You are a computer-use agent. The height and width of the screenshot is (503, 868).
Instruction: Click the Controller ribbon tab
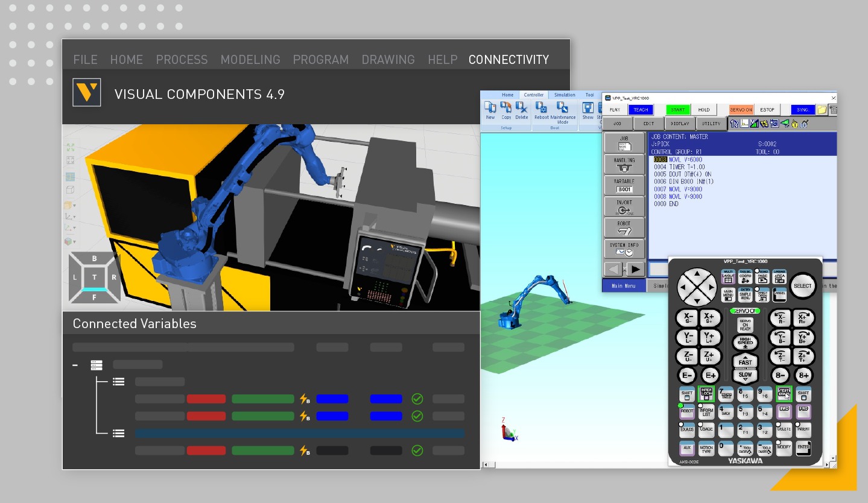click(x=533, y=95)
